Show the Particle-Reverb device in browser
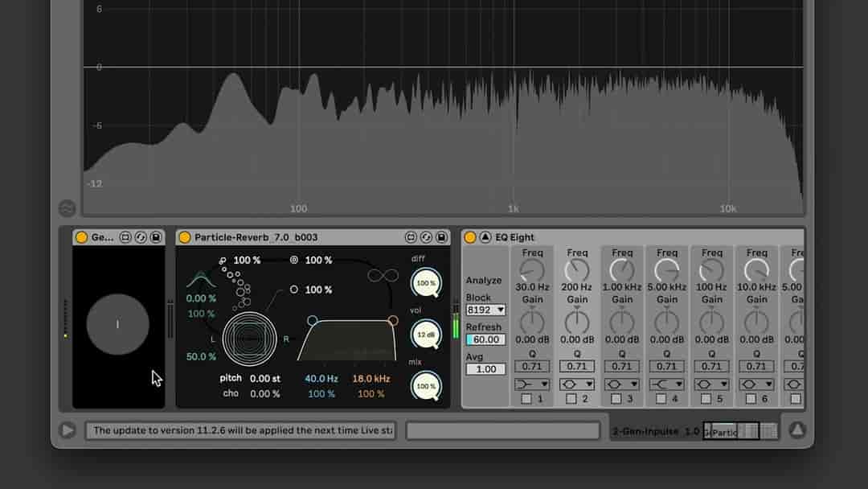 click(410, 237)
